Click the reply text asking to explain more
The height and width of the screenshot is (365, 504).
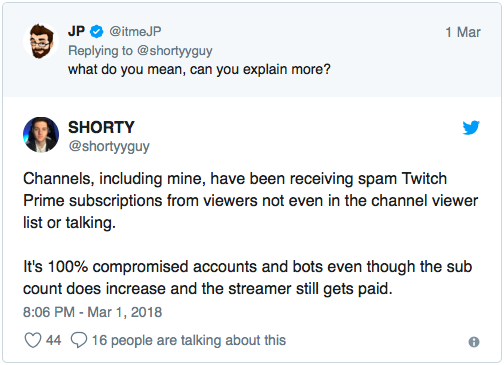tap(199, 69)
